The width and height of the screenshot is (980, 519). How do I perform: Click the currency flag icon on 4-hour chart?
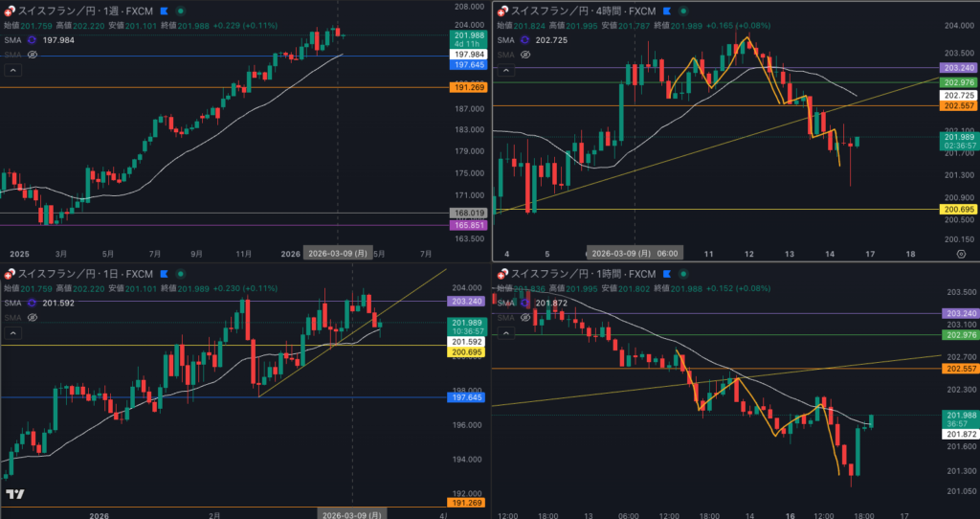point(503,11)
